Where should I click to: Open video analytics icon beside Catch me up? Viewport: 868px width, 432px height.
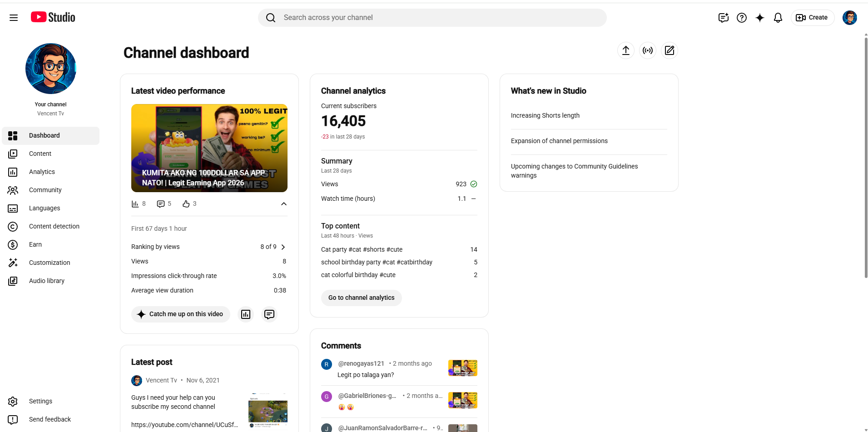tap(246, 314)
